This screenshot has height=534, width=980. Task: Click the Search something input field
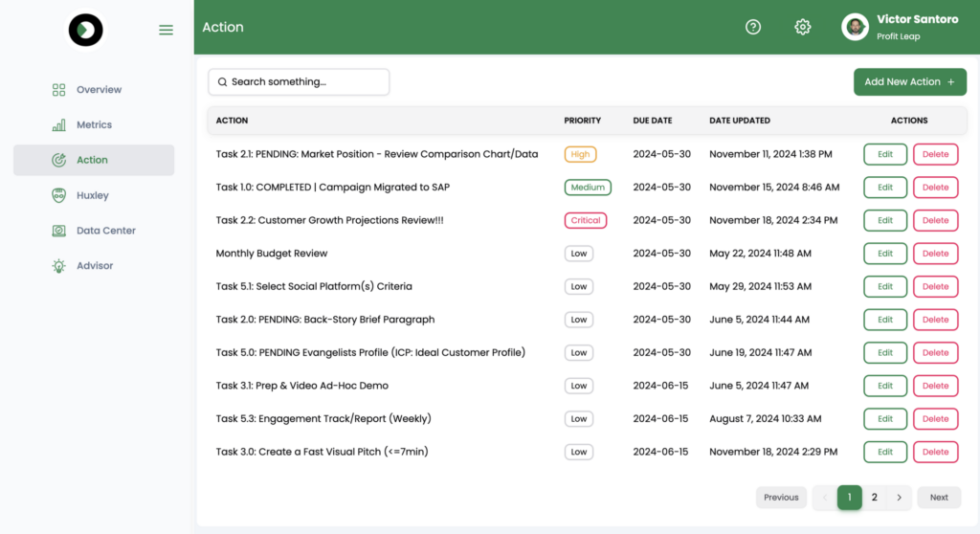pyautogui.click(x=299, y=82)
